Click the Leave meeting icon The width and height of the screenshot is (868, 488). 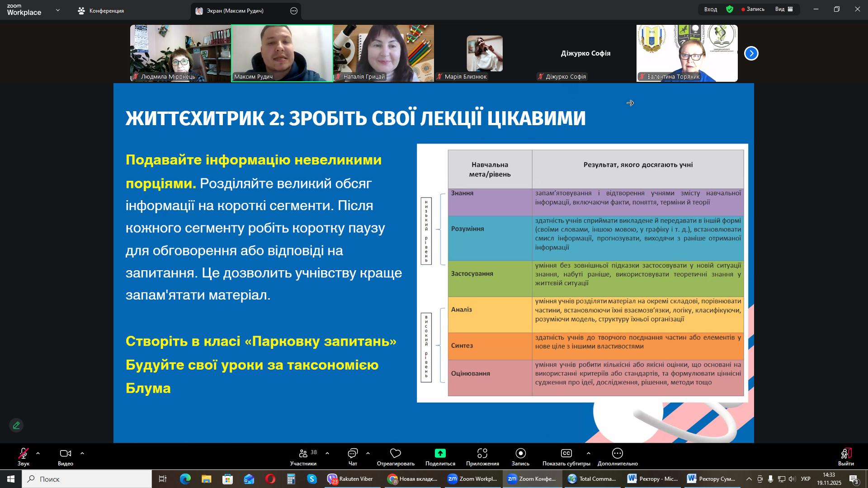click(846, 453)
